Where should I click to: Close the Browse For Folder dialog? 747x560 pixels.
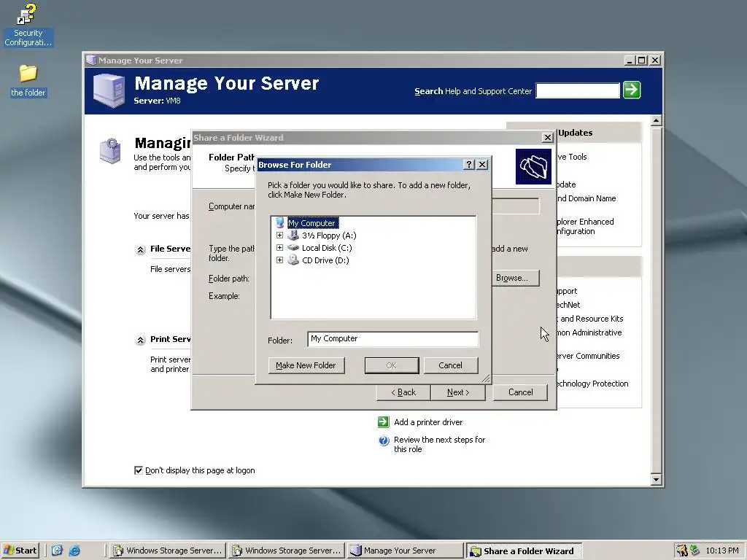pos(482,164)
